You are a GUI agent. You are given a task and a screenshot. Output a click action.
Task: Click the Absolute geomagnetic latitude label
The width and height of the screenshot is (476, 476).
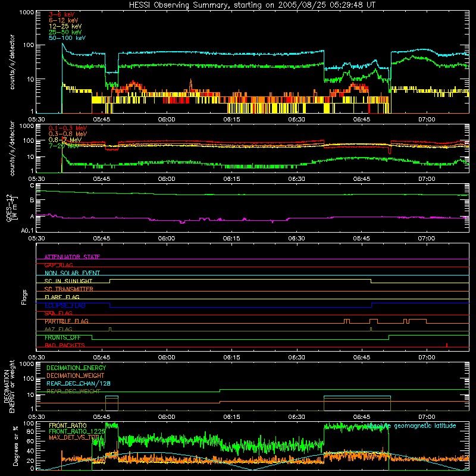coord(411,426)
